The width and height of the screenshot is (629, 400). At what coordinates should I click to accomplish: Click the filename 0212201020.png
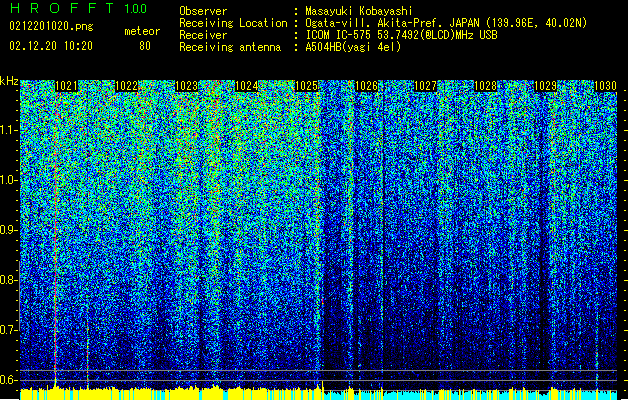click(x=51, y=26)
